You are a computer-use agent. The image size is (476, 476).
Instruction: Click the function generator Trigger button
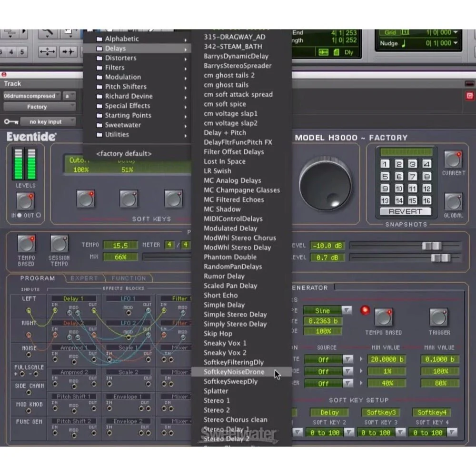coord(438,317)
